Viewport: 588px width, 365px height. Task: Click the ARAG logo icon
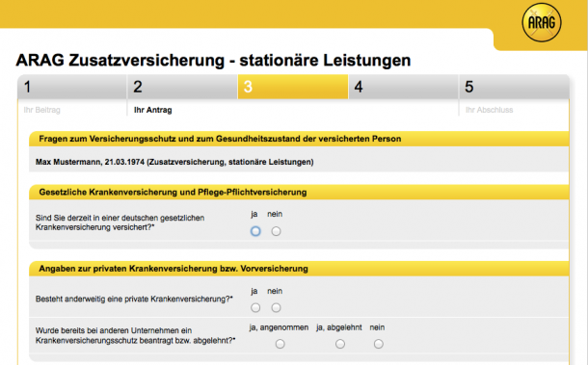tap(542, 22)
